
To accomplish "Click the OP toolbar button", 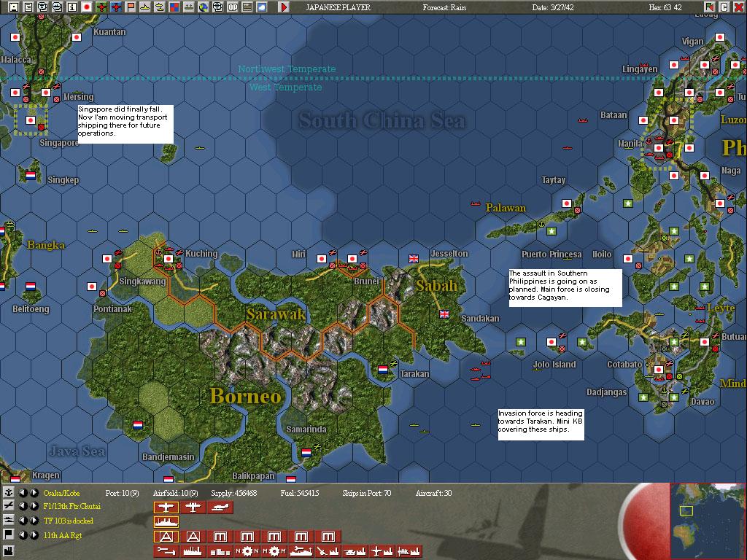I will [x=233, y=7].
